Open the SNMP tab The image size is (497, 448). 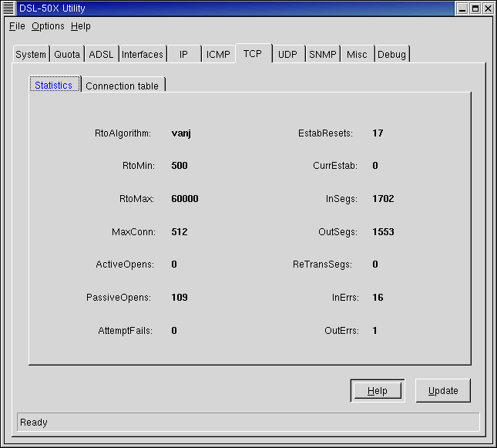[x=322, y=54]
